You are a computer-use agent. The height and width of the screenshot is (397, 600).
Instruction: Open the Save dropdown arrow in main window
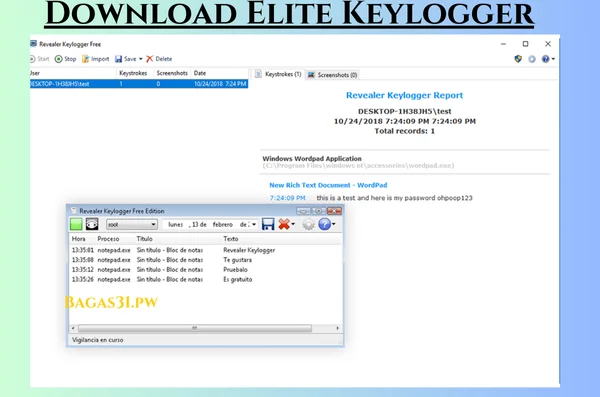point(140,59)
